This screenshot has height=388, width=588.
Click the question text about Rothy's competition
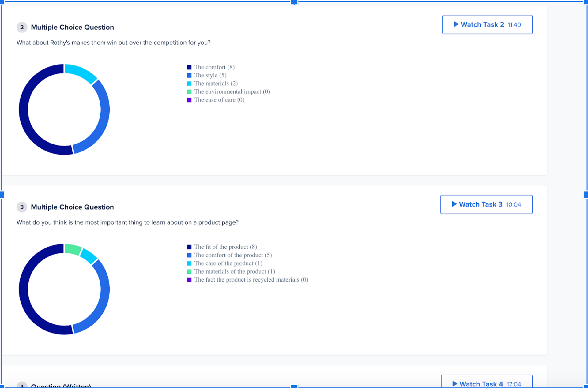tap(114, 43)
